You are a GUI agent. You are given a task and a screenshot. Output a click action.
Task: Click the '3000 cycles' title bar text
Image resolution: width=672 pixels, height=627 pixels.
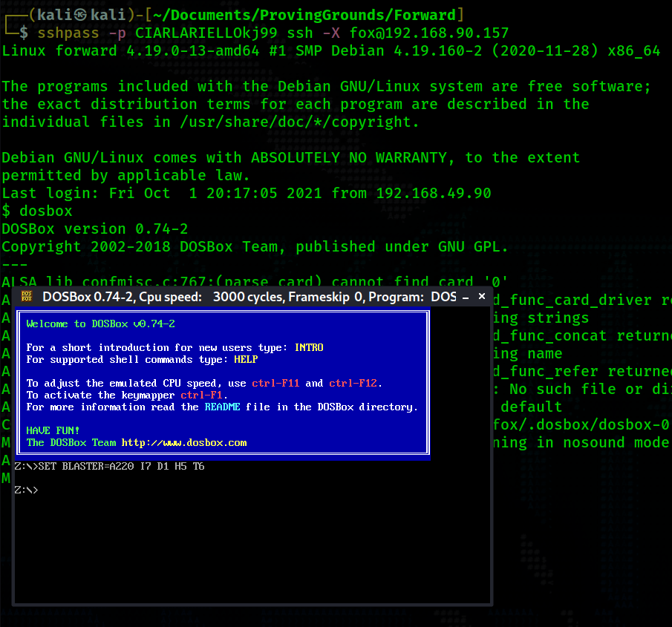249,297
